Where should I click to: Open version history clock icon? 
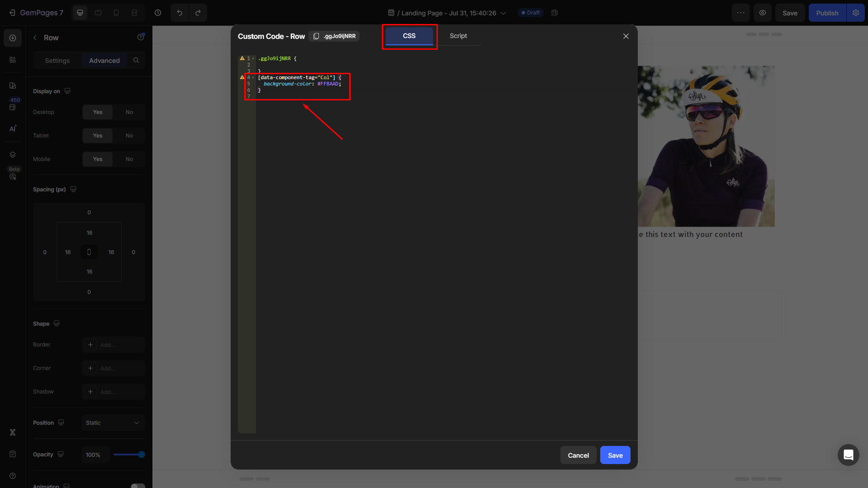158,13
